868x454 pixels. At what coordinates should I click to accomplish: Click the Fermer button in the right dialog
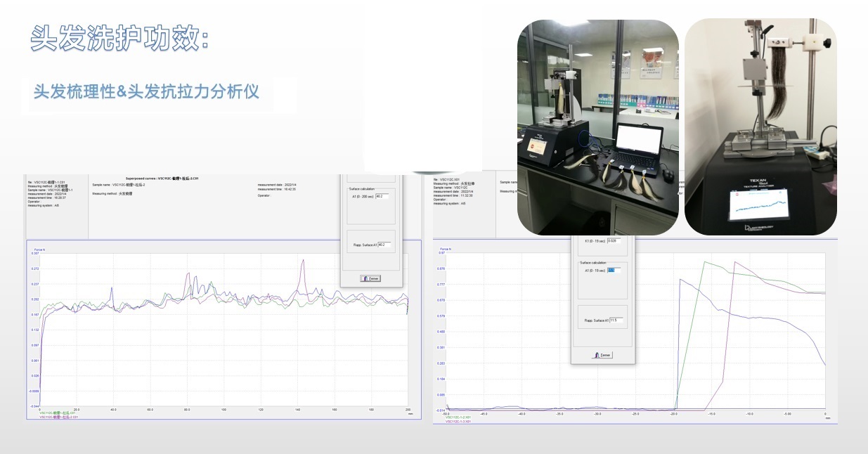point(602,356)
